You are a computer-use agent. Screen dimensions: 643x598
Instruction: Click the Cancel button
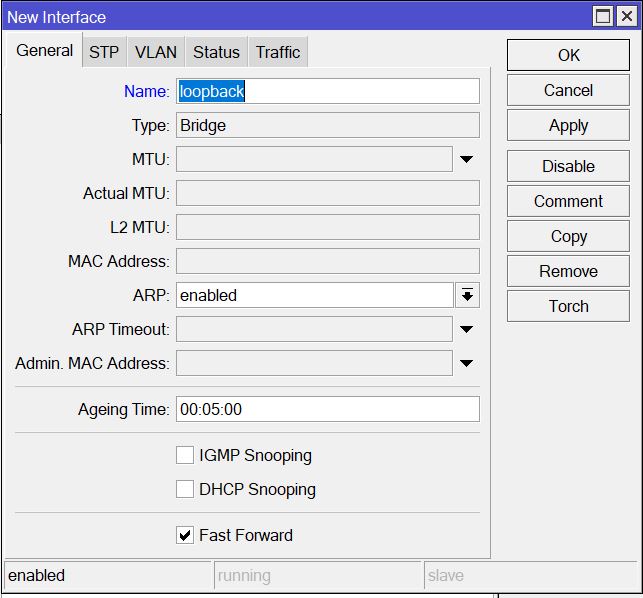(x=568, y=90)
